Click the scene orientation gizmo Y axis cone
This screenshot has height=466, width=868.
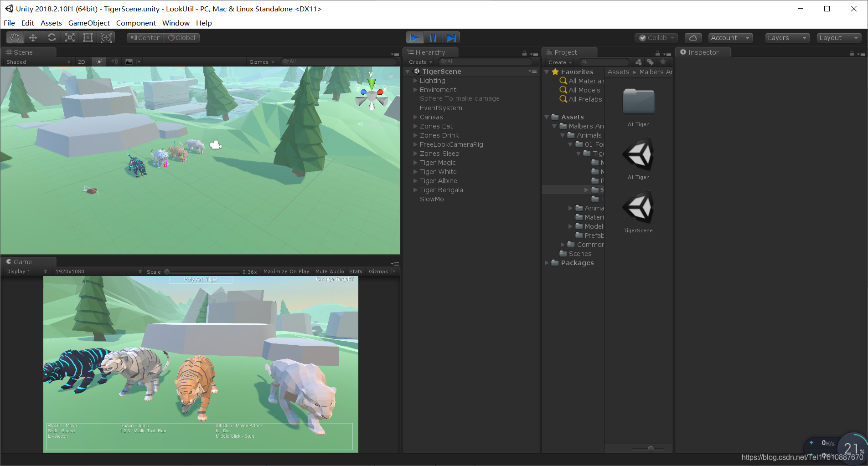tap(372, 83)
